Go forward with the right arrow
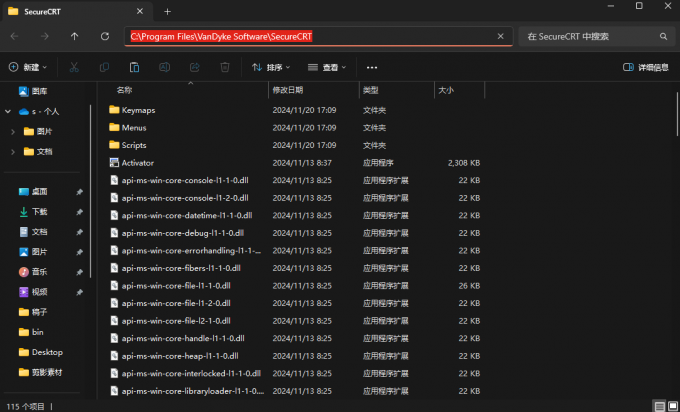This screenshot has width=680, height=412. (x=45, y=36)
